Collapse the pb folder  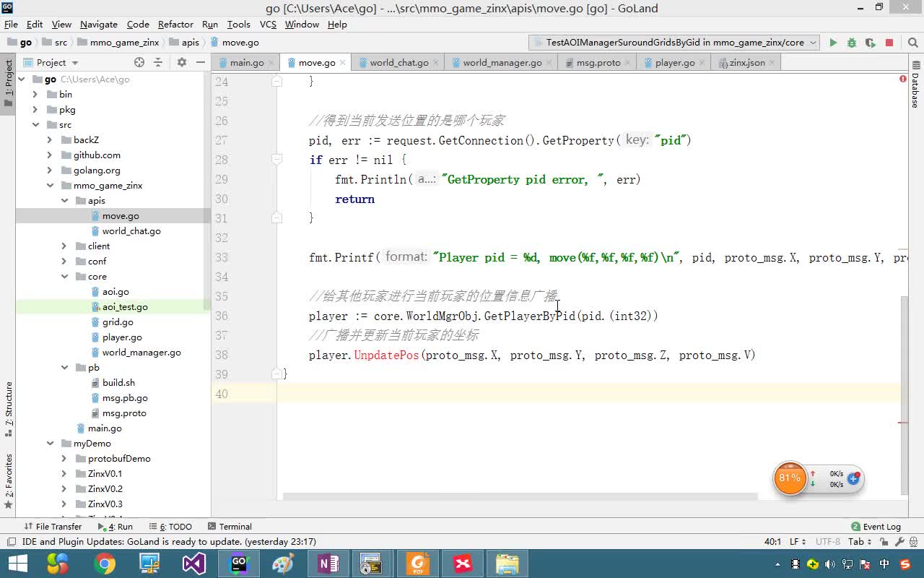tap(64, 368)
